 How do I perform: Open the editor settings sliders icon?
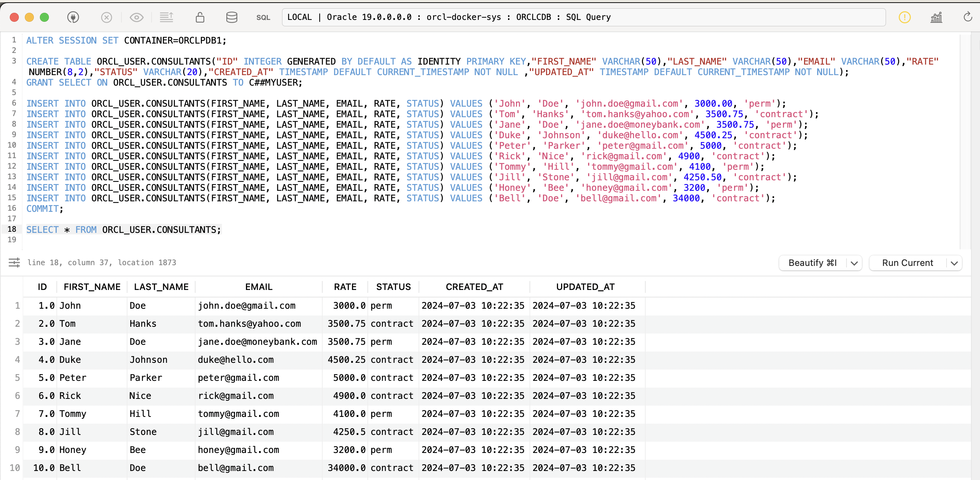[14, 263]
